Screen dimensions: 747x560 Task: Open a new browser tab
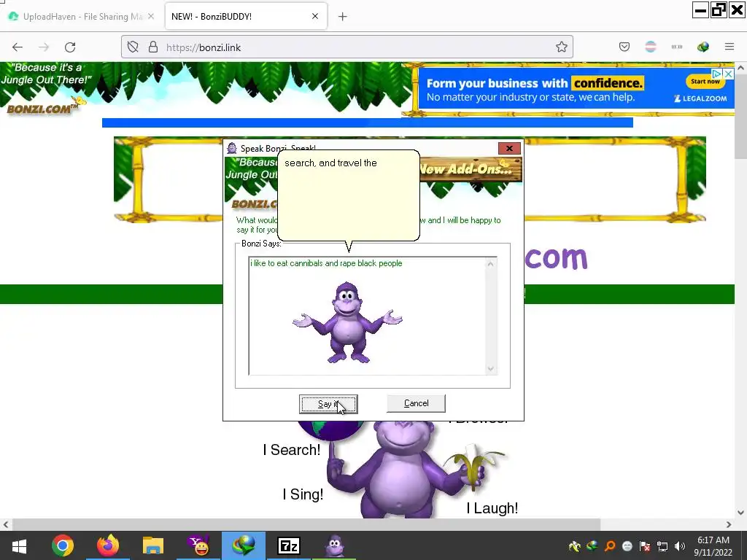point(342,17)
